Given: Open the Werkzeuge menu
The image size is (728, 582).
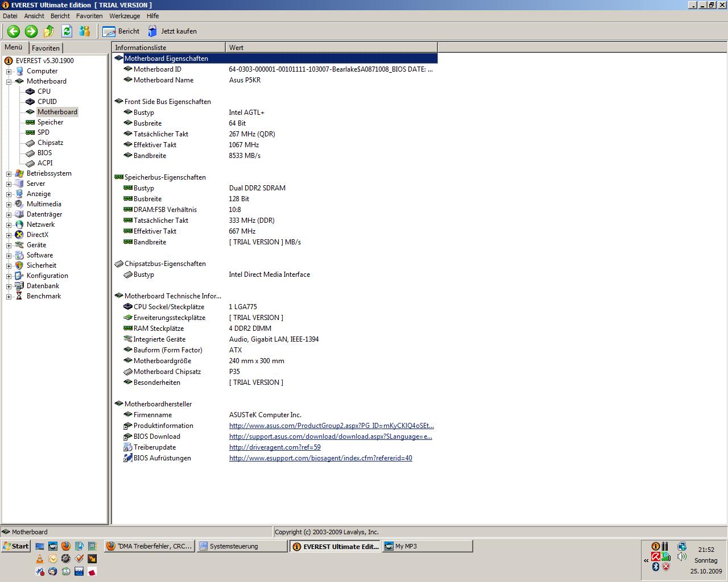Looking at the screenshot, I should point(126,16).
